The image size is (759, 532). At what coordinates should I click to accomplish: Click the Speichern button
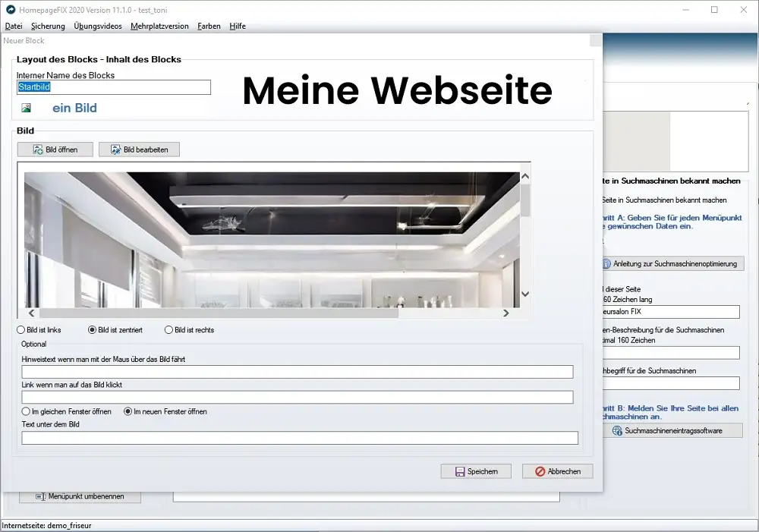[476, 471]
